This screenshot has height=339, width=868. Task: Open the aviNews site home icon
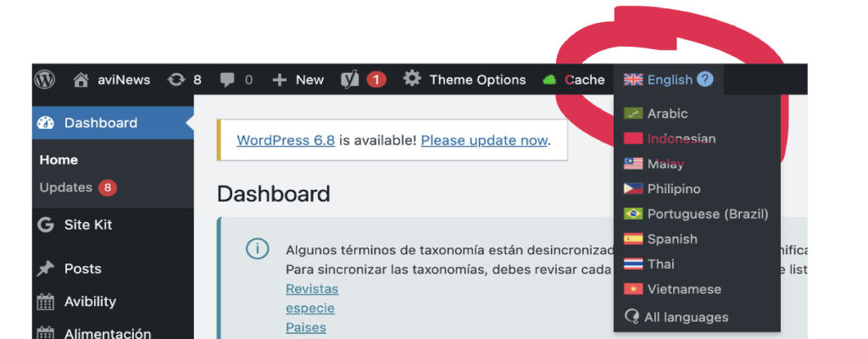pos(81,80)
